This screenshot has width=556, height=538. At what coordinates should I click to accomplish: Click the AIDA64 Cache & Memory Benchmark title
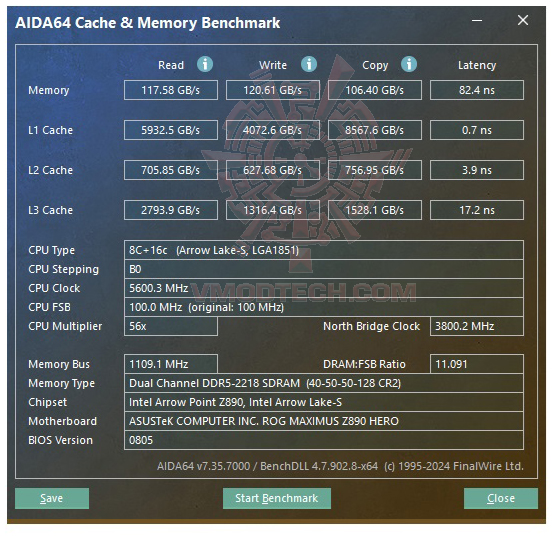coord(148,23)
